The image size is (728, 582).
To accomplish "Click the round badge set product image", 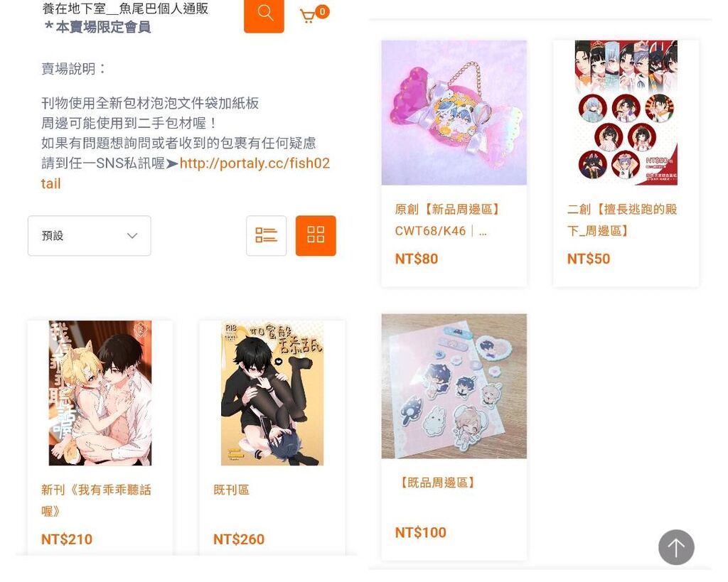I will (626, 113).
